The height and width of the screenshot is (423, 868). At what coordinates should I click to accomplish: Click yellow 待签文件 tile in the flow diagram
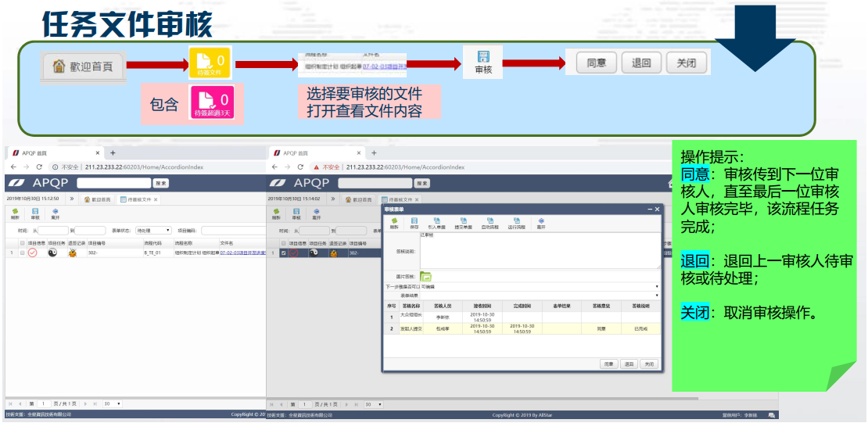(x=211, y=62)
